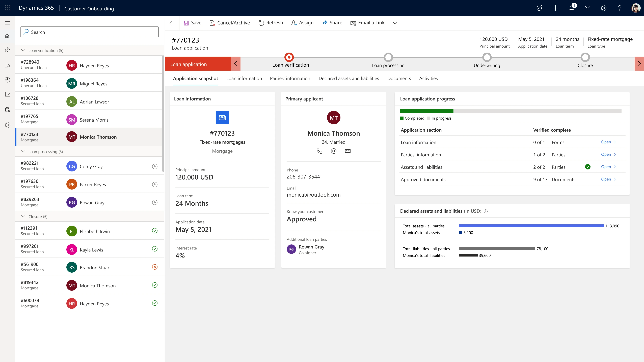Image resolution: width=644 pixels, height=362 pixels.
Task: Collapse the Loan processing (3) group
Action: click(x=23, y=151)
